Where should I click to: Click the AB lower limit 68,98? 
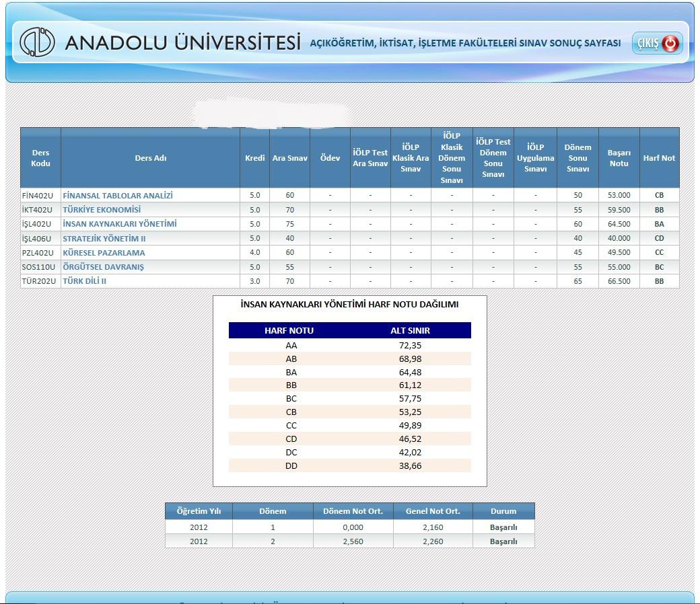[x=411, y=358]
